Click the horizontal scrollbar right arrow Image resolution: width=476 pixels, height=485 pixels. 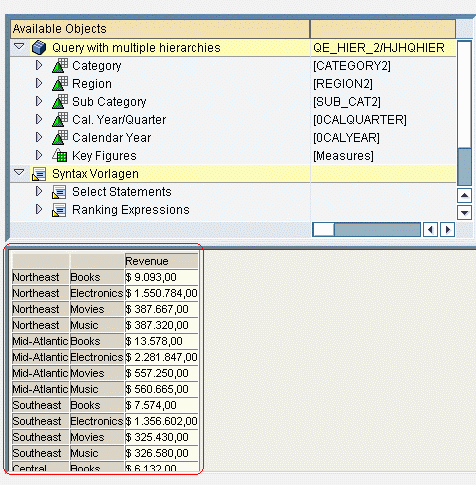(x=448, y=230)
